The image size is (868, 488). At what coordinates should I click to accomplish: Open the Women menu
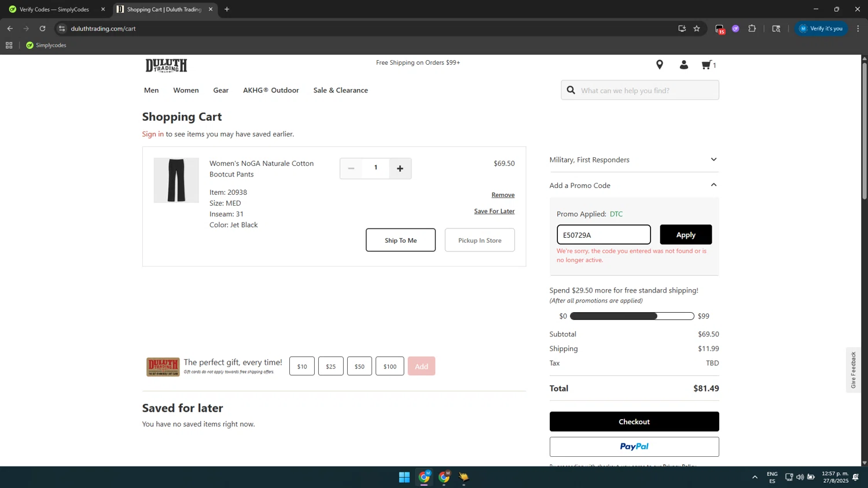coord(186,90)
